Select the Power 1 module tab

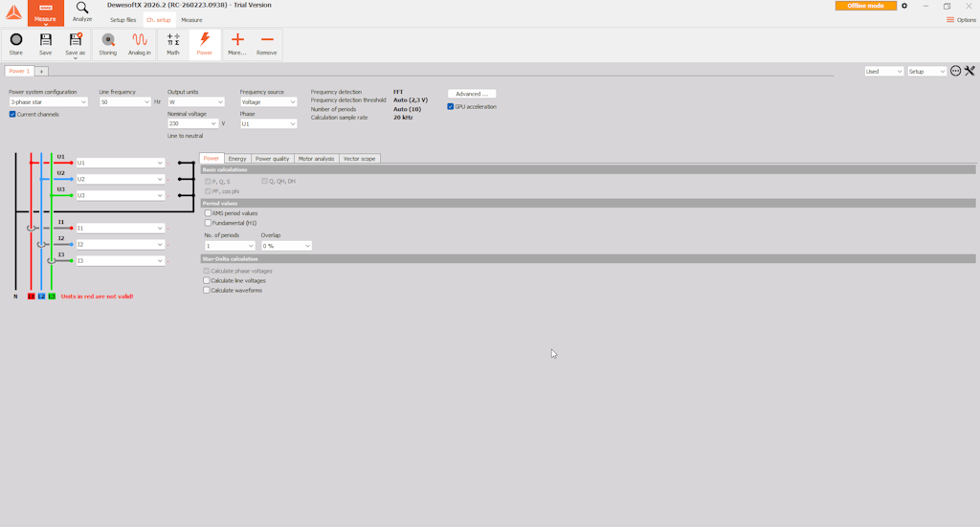click(x=19, y=71)
